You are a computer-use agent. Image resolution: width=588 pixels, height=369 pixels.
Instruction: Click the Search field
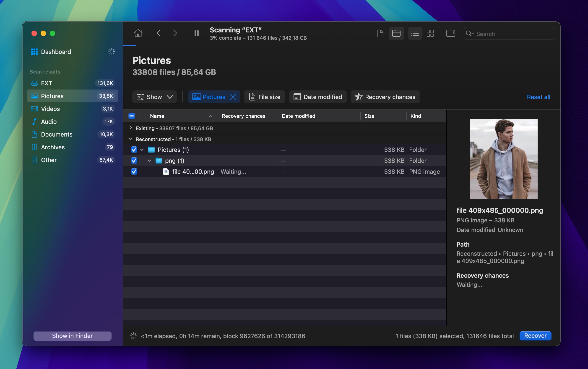click(x=509, y=34)
